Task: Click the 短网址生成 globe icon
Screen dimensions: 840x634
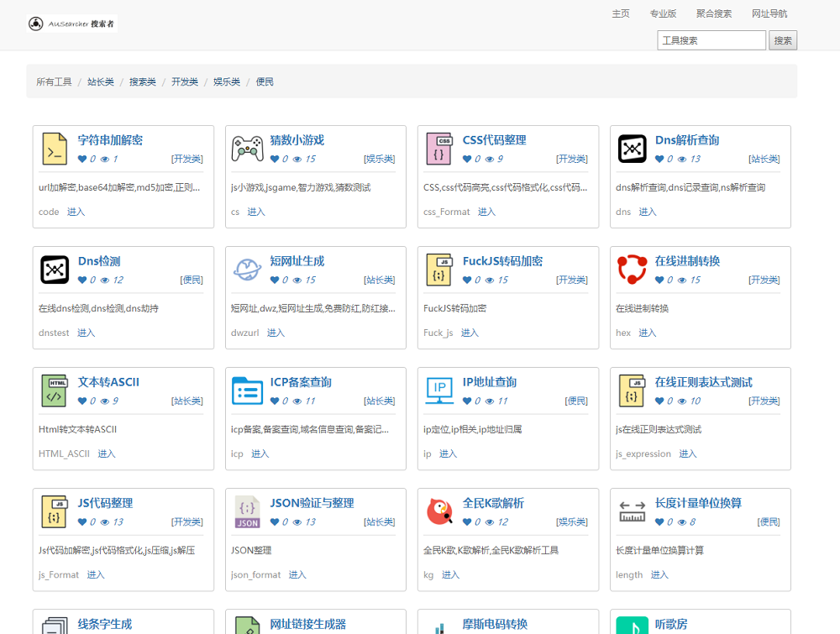Action: coord(247,270)
